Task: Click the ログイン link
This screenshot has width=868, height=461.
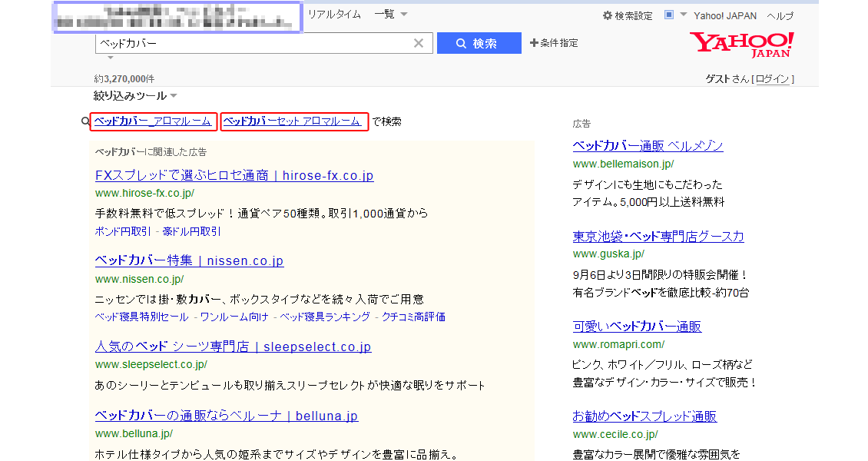Action: coord(772,78)
